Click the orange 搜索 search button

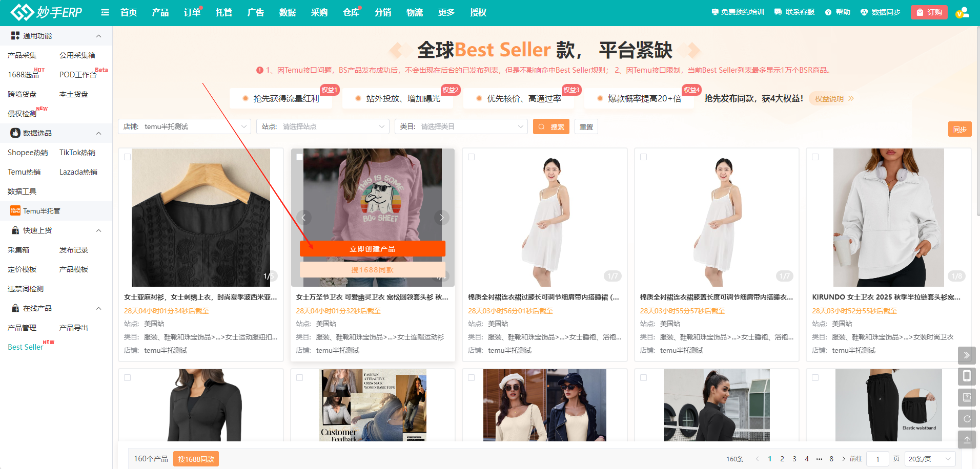tap(552, 126)
